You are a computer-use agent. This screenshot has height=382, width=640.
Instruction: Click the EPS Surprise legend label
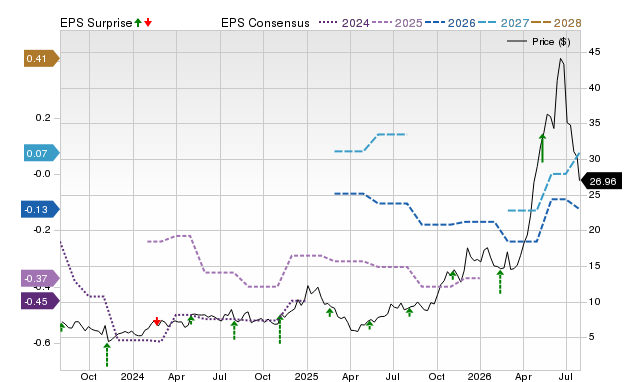tap(96, 23)
